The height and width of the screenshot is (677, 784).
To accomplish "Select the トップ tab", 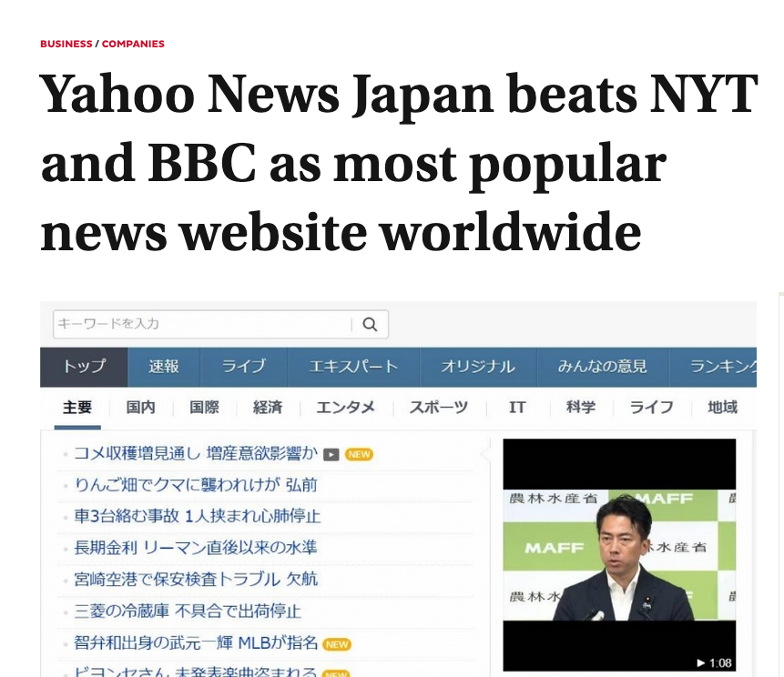I will (84, 367).
